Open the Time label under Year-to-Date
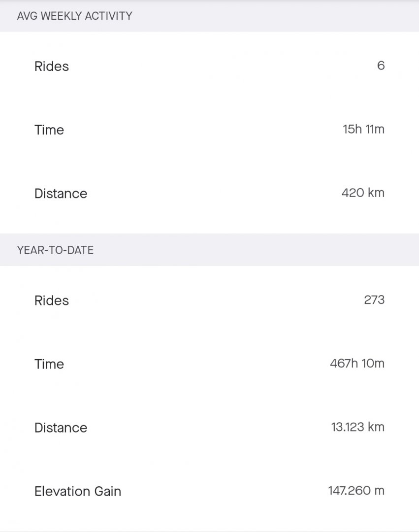The height and width of the screenshot is (532, 419). 49,364
